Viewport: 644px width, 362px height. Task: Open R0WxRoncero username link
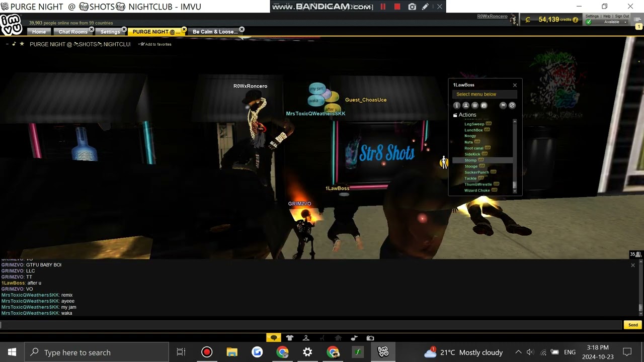[492, 16]
